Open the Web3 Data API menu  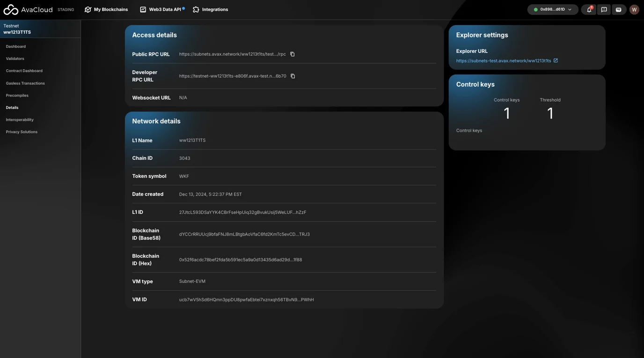click(x=162, y=9)
